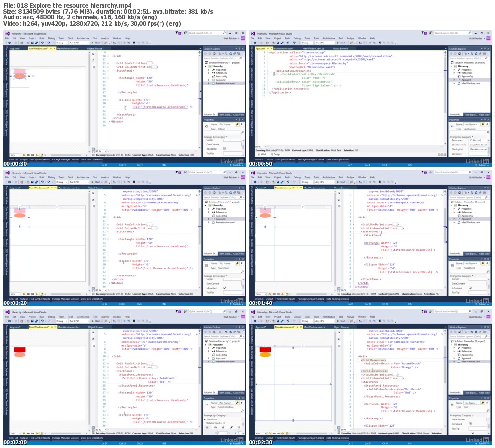Image resolution: width=495 pixels, height=448 pixels.
Task: Click Publish in 00:00:50 frame status bar
Action: [482, 165]
